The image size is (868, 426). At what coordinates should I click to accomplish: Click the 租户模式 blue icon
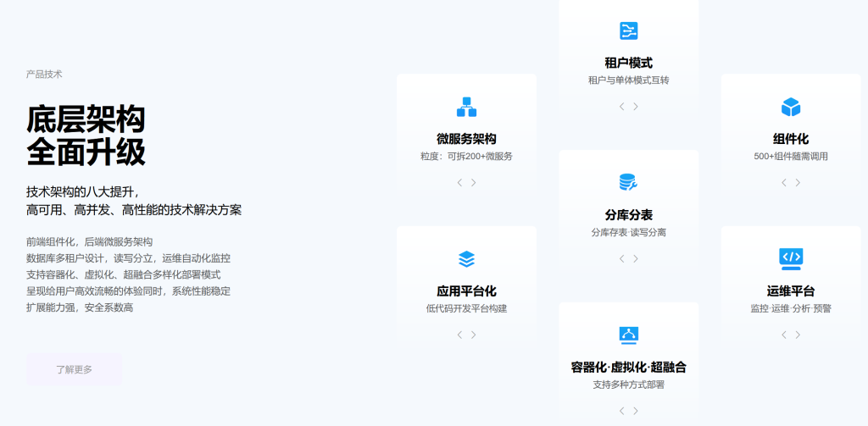(628, 31)
